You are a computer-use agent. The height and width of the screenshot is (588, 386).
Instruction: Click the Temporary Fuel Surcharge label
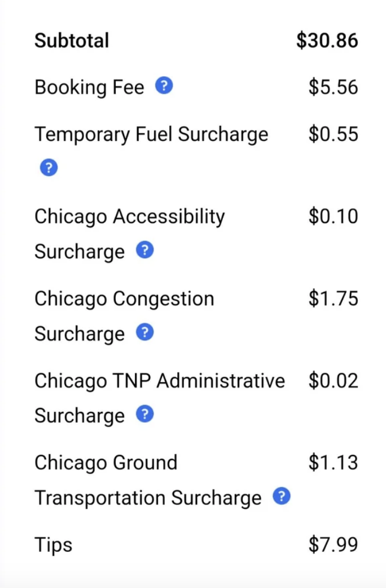[x=151, y=134]
